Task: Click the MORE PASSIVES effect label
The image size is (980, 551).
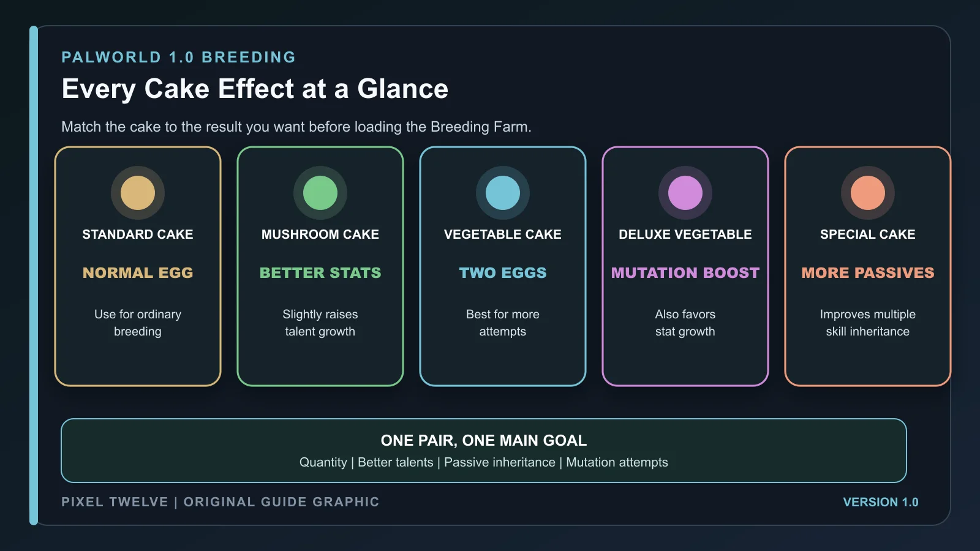Action: click(x=868, y=273)
